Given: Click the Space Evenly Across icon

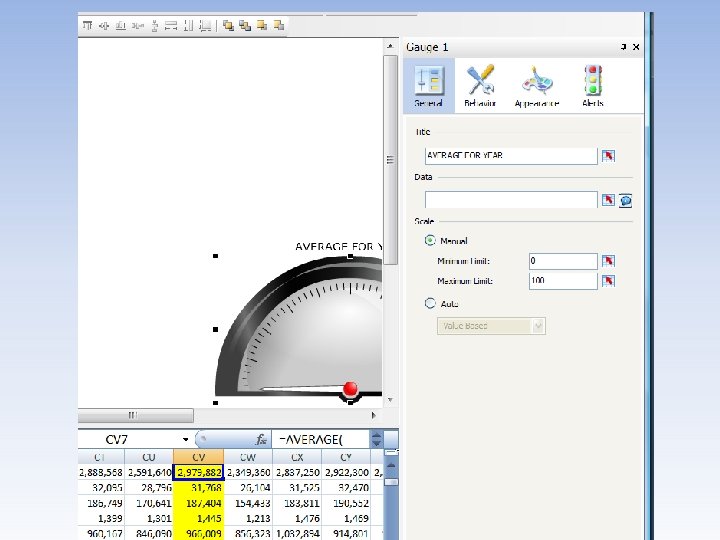Looking at the screenshot, I should coord(137,26).
